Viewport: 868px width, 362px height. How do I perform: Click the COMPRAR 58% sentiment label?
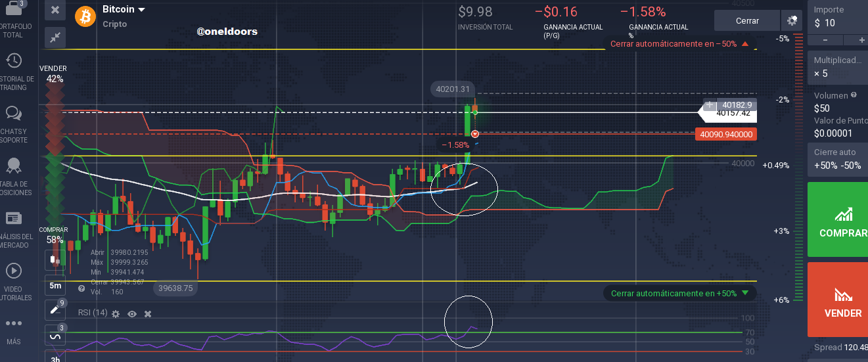pos(54,235)
